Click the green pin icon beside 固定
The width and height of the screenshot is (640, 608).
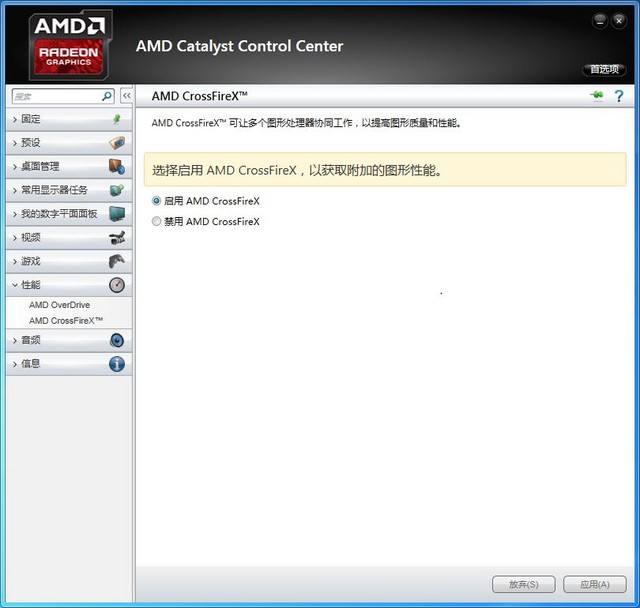(x=117, y=119)
